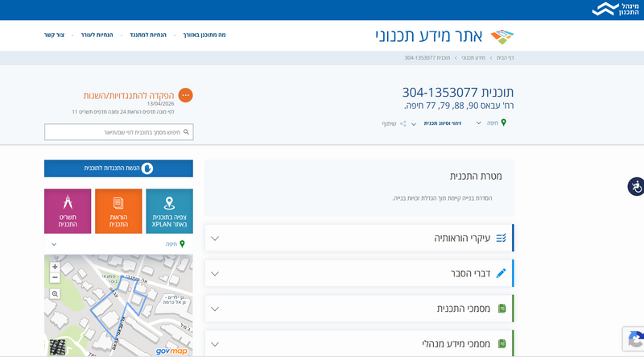
Task: Click the document search input field
Action: tap(118, 132)
